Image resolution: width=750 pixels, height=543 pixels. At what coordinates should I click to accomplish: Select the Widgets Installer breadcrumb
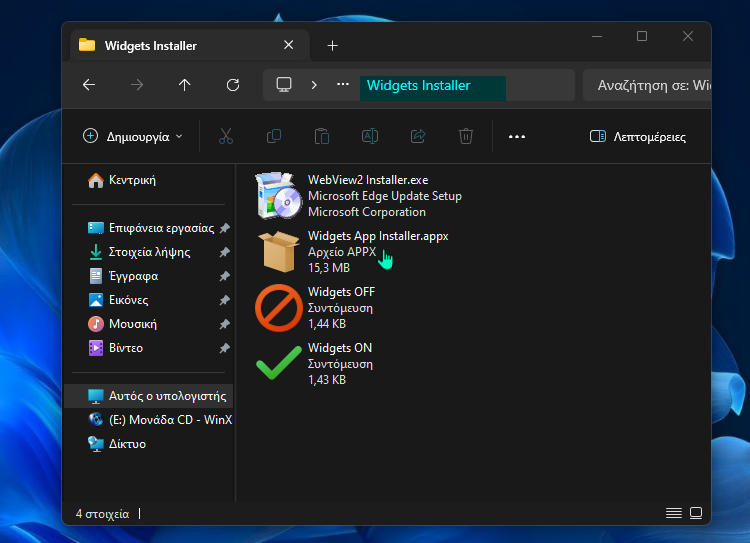(432, 86)
